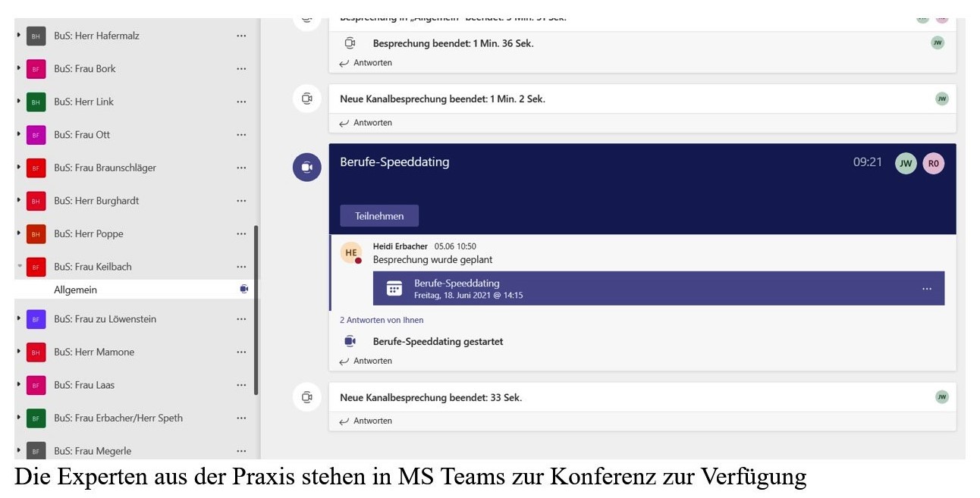
Task: Open more options for BuS: Frau Keilbach
Action: click(241, 267)
